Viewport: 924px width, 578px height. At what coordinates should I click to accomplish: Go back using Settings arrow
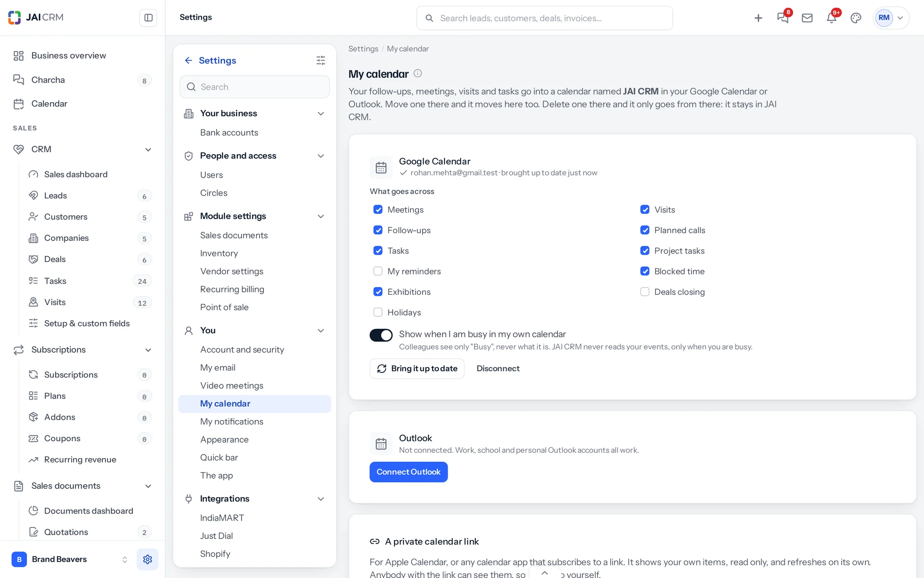coord(188,60)
